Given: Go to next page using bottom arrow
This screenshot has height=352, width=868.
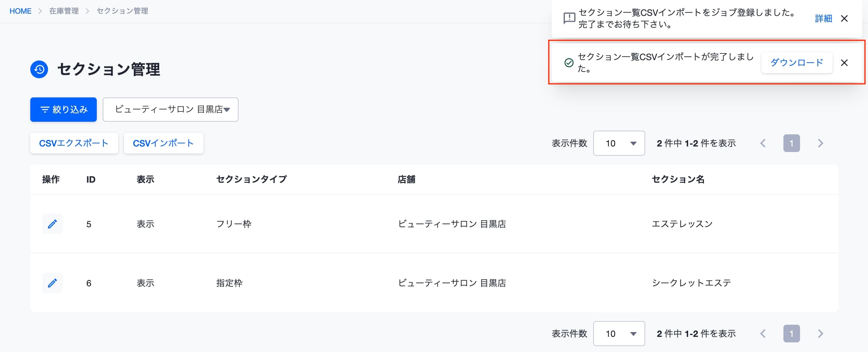Looking at the screenshot, I should pyautogui.click(x=820, y=334).
